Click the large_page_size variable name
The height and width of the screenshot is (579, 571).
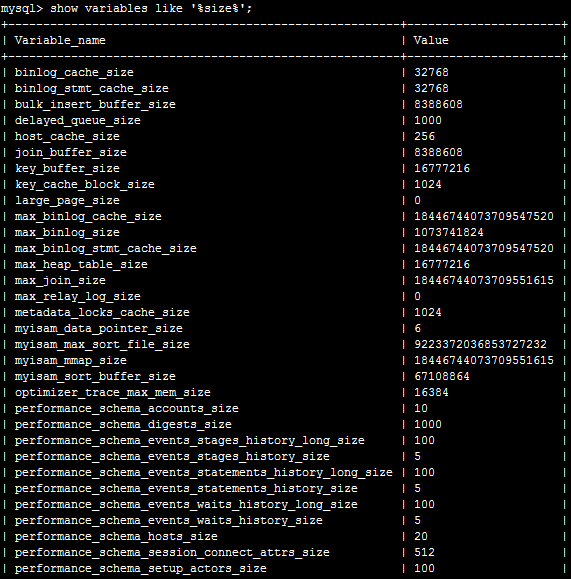[67, 201]
